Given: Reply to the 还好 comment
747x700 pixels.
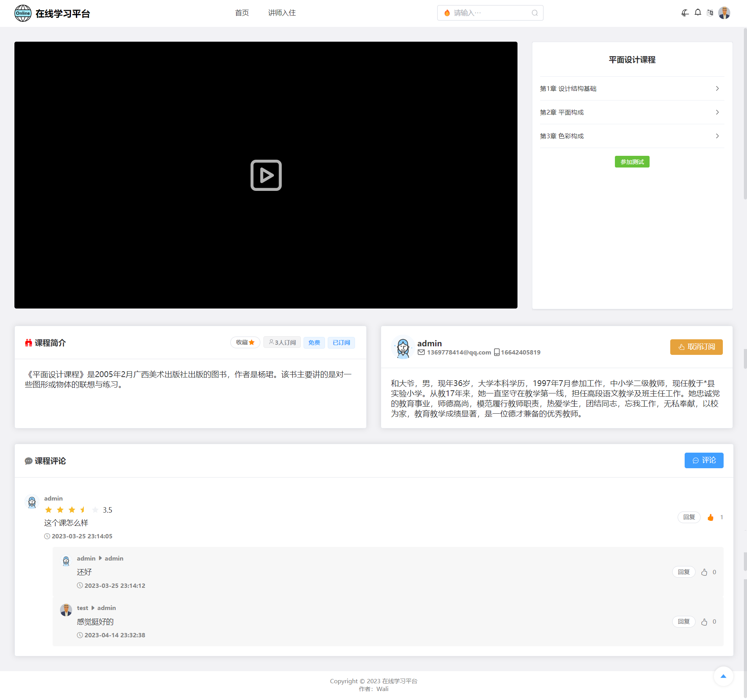Looking at the screenshot, I should tap(683, 572).
